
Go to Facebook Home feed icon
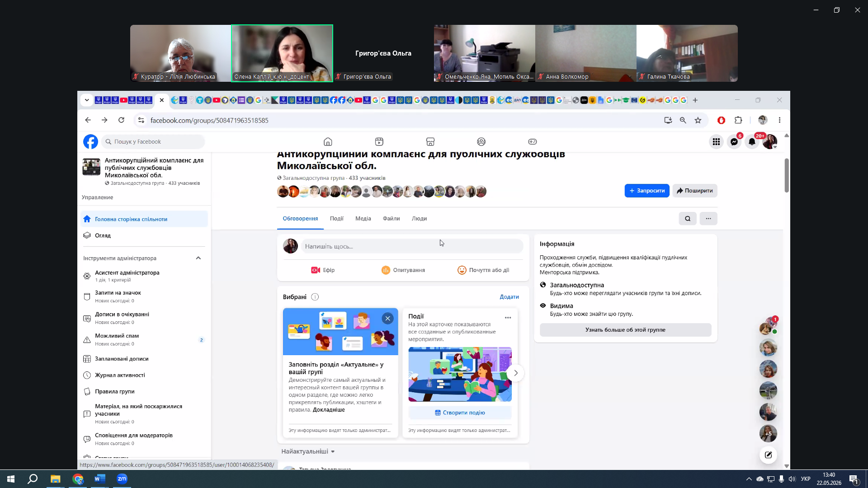[x=328, y=142]
